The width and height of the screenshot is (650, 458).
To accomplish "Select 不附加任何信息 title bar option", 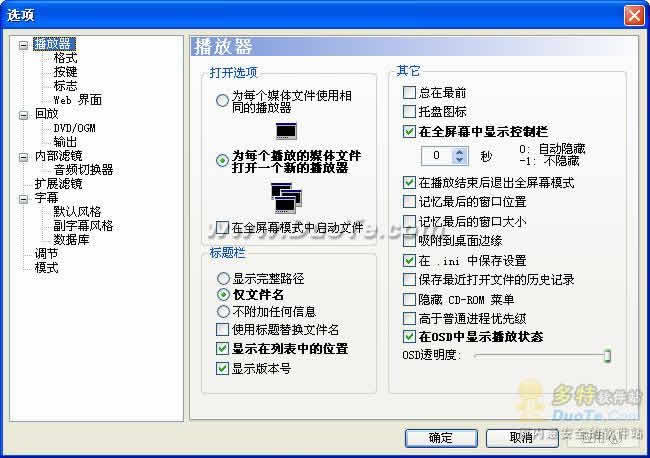I will click(x=223, y=311).
